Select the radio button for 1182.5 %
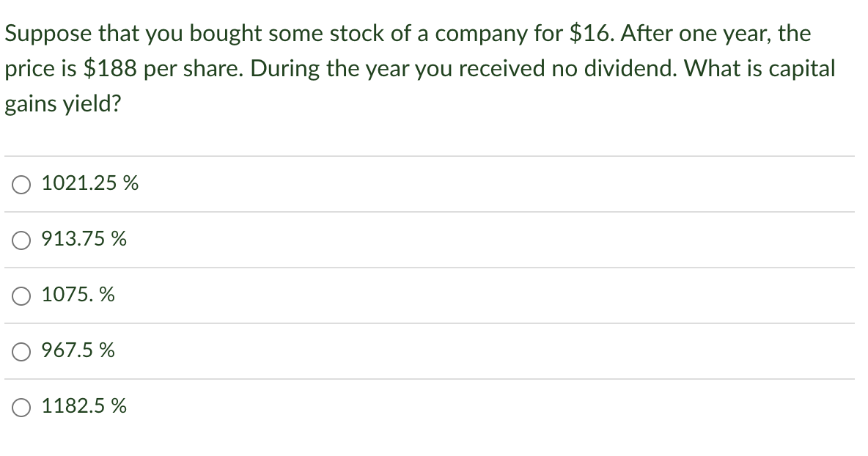868x456 pixels. [20, 407]
